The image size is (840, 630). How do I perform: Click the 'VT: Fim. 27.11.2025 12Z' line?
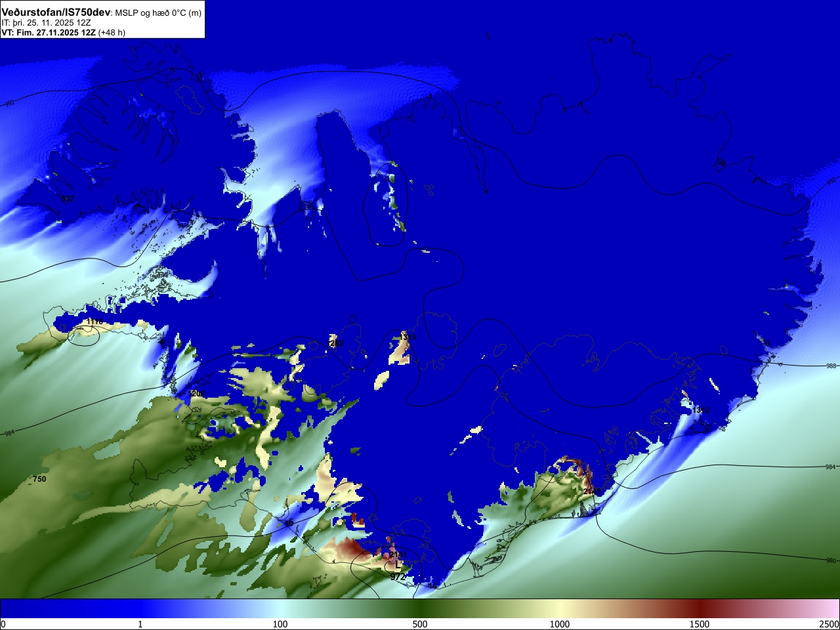point(49,32)
